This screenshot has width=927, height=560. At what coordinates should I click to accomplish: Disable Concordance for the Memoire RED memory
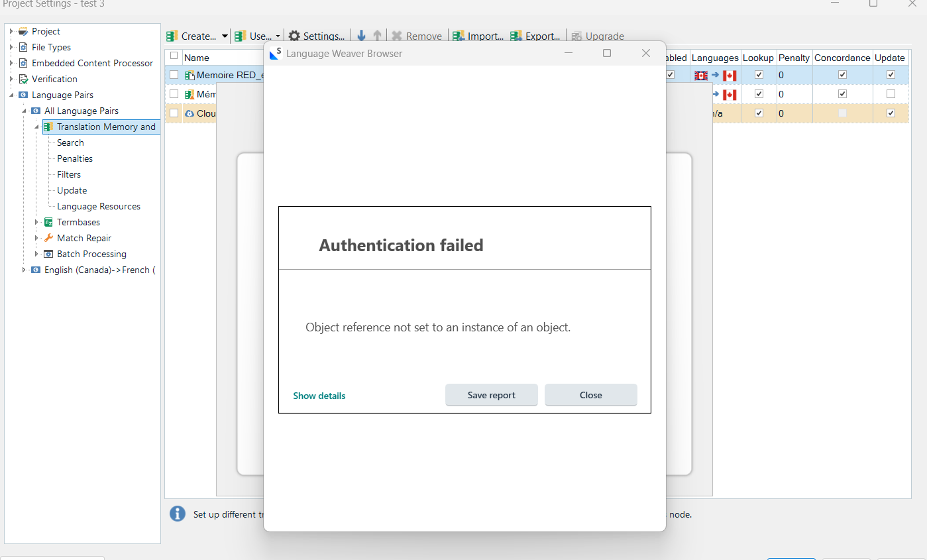click(x=842, y=74)
